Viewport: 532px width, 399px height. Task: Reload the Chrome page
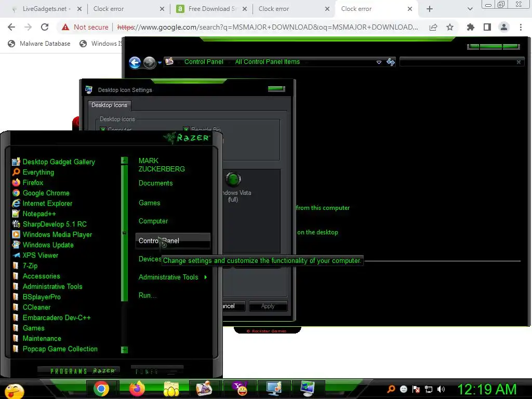tap(45, 27)
